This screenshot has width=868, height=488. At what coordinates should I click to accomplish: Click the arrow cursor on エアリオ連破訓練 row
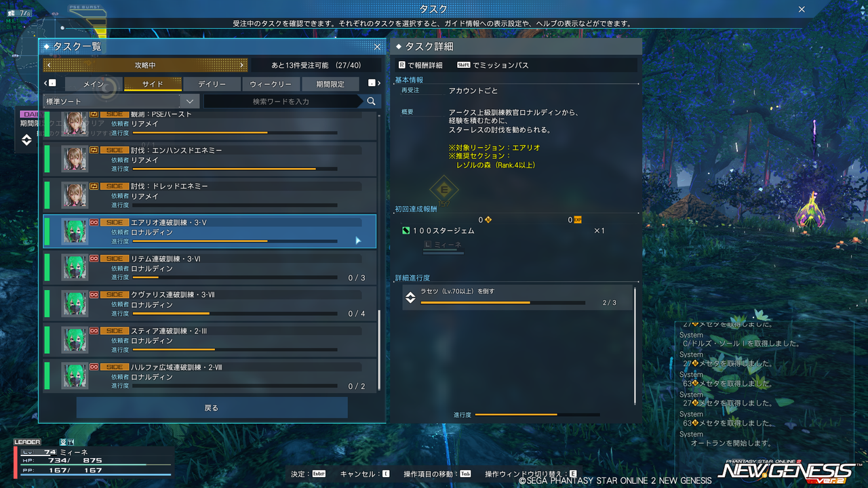(358, 241)
